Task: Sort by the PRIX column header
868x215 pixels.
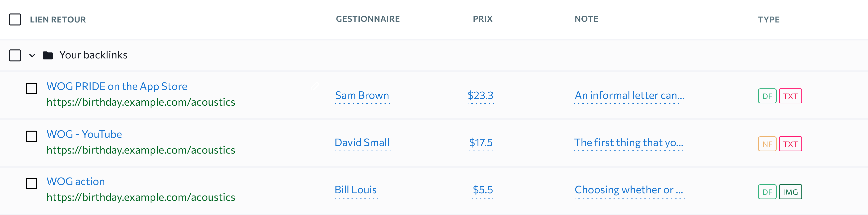Action: pos(483,19)
